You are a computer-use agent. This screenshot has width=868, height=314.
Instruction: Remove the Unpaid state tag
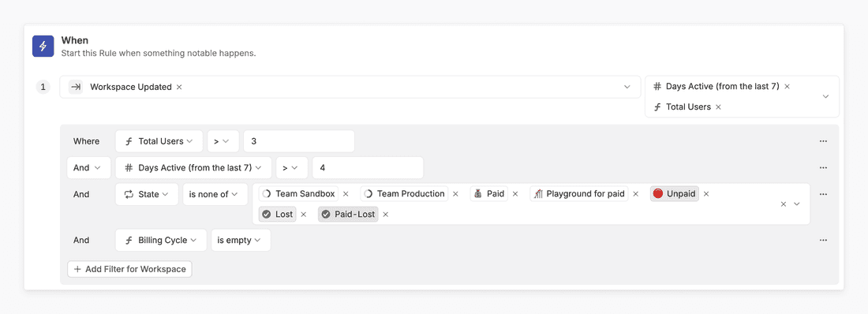tap(706, 194)
